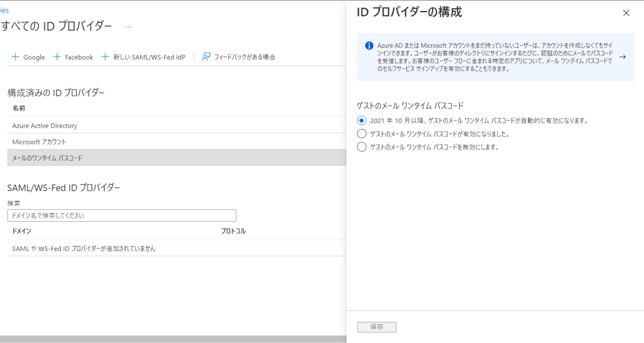The width and height of the screenshot is (644, 343).
Task: Click the arrow on the info banner
Action: click(623, 56)
